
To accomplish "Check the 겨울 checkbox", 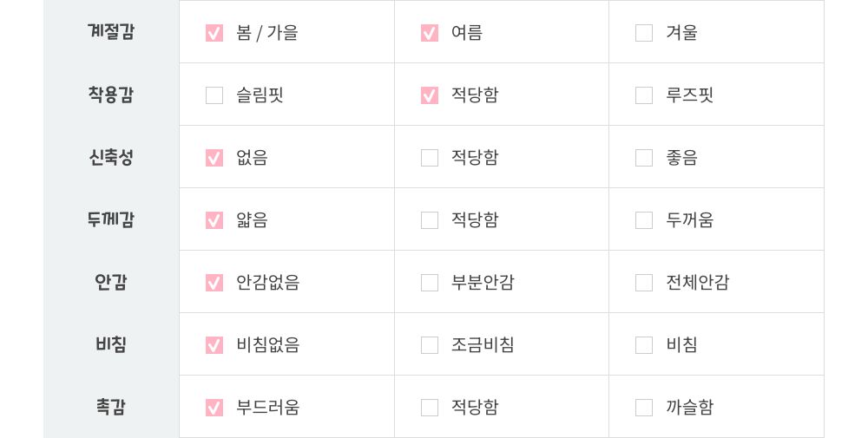I will 644,33.
